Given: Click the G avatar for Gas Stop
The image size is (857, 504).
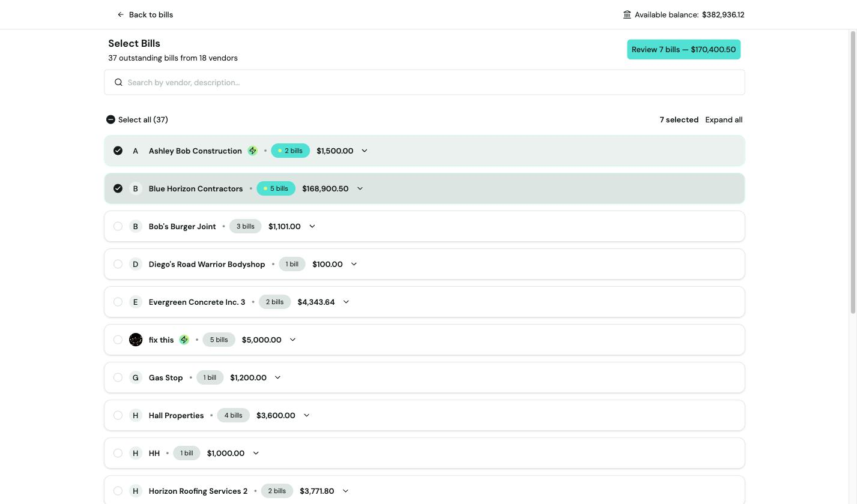Looking at the screenshot, I should pyautogui.click(x=136, y=377).
